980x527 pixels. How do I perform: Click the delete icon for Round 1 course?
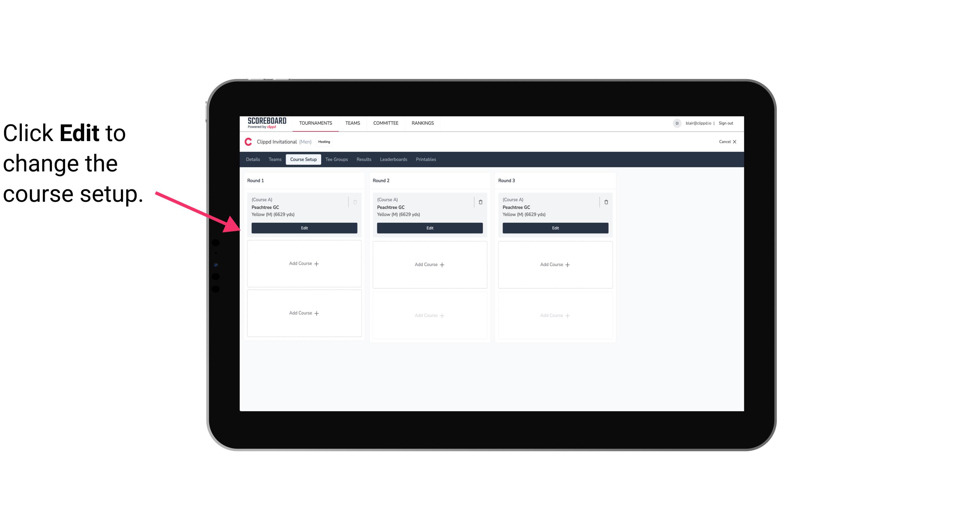(x=354, y=201)
